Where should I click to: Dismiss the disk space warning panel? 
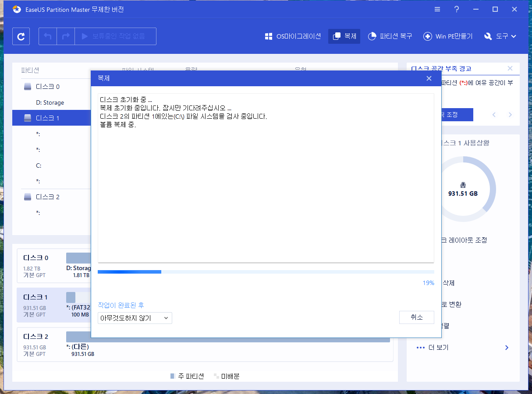[x=510, y=68]
